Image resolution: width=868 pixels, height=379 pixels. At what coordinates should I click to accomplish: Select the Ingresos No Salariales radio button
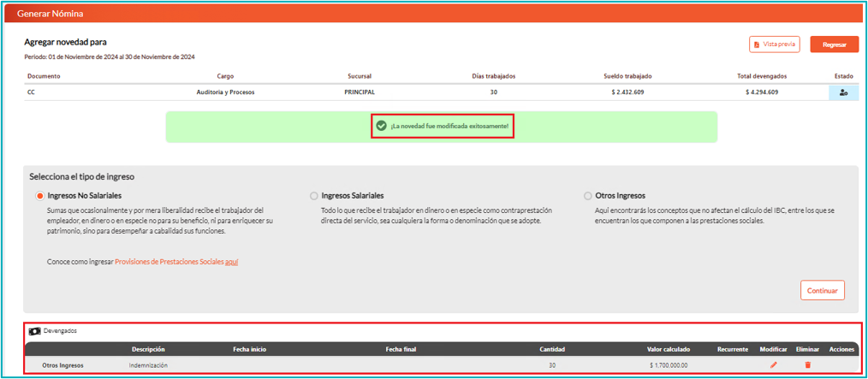tap(40, 196)
